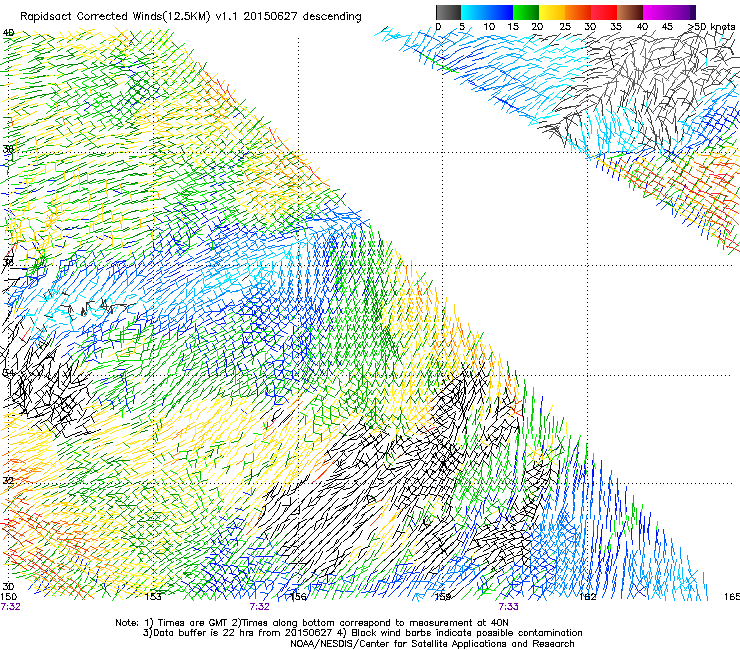Click the '153' longitude axis label
This screenshot has height=650, width=740.
pos(153,597)
